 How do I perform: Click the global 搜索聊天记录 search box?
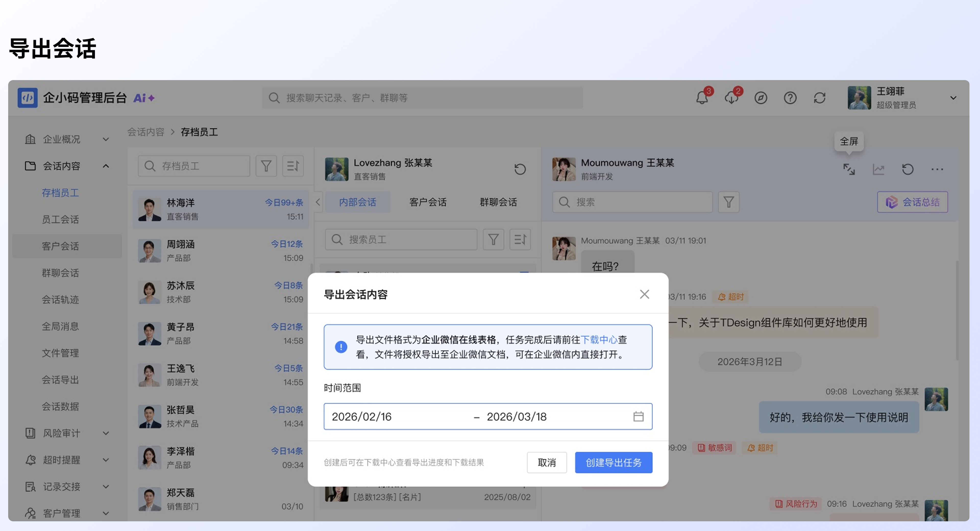click(x=422, y=98)
